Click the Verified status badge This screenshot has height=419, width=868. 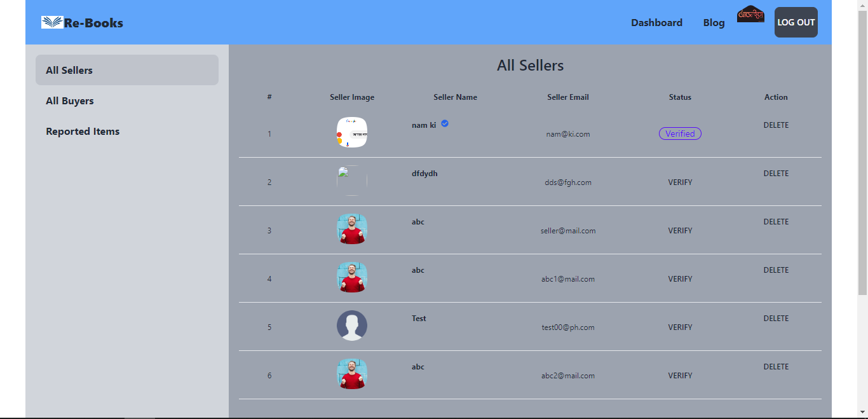680,134
